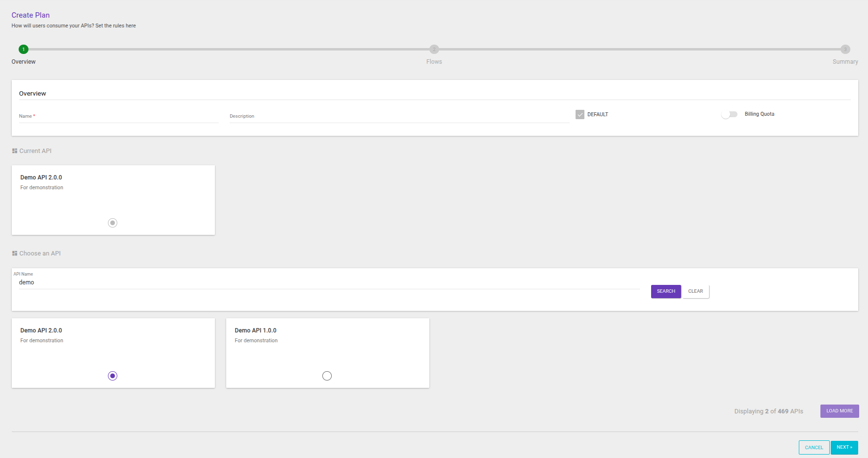Enable the Billing Quota switch

pos(729,114)
